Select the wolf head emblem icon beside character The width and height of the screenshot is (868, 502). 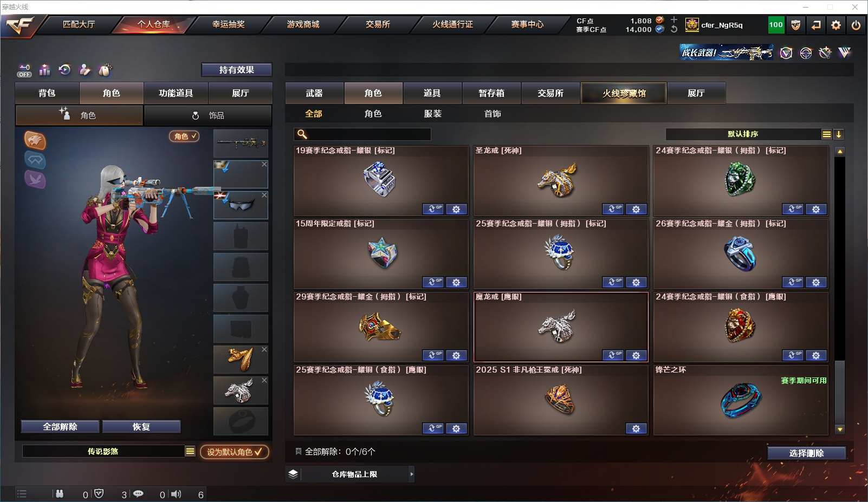(35, 141)
